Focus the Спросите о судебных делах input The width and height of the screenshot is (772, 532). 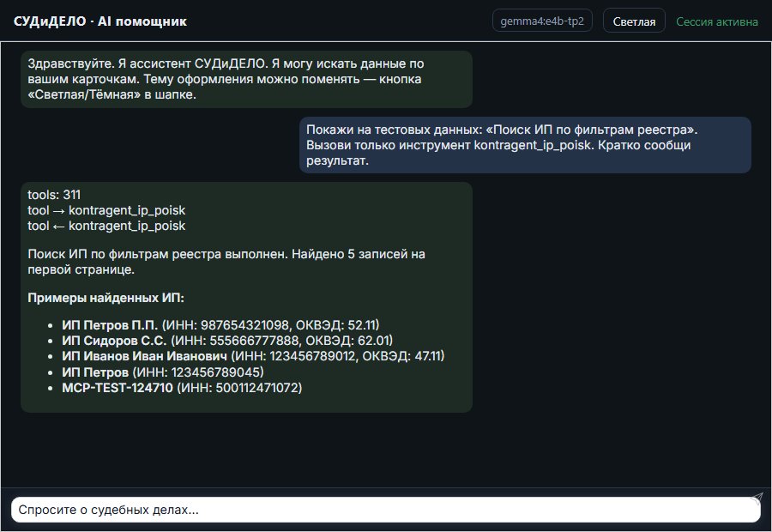click(385, 510)
